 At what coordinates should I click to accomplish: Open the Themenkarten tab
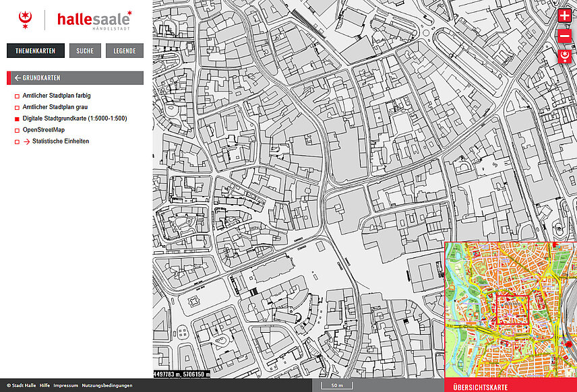tap(36, 51)
